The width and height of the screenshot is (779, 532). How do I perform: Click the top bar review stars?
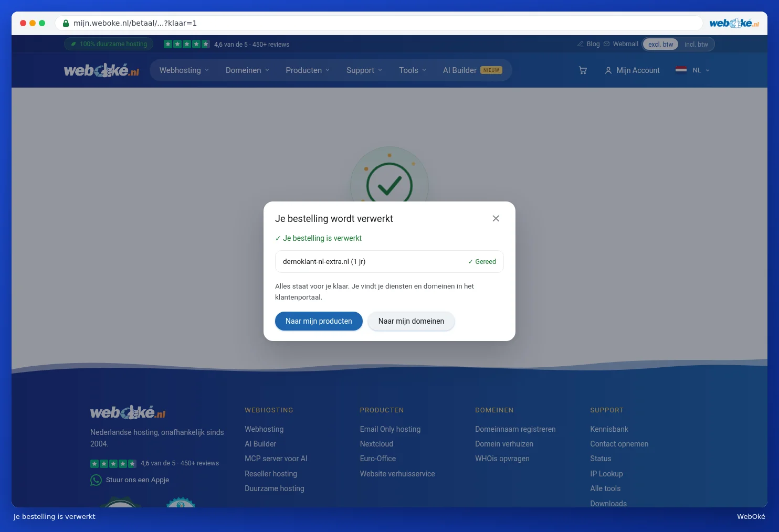[x=186, y=44]
